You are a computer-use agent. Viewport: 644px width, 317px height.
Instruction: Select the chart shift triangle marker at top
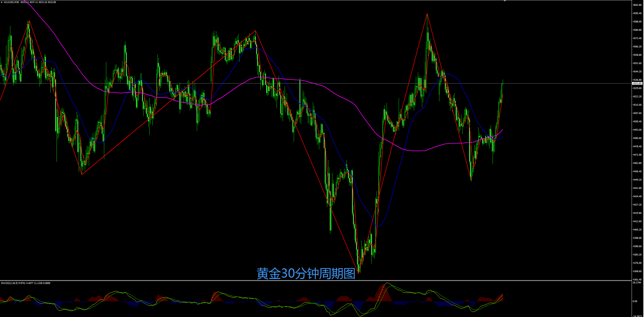coord(504,1)
